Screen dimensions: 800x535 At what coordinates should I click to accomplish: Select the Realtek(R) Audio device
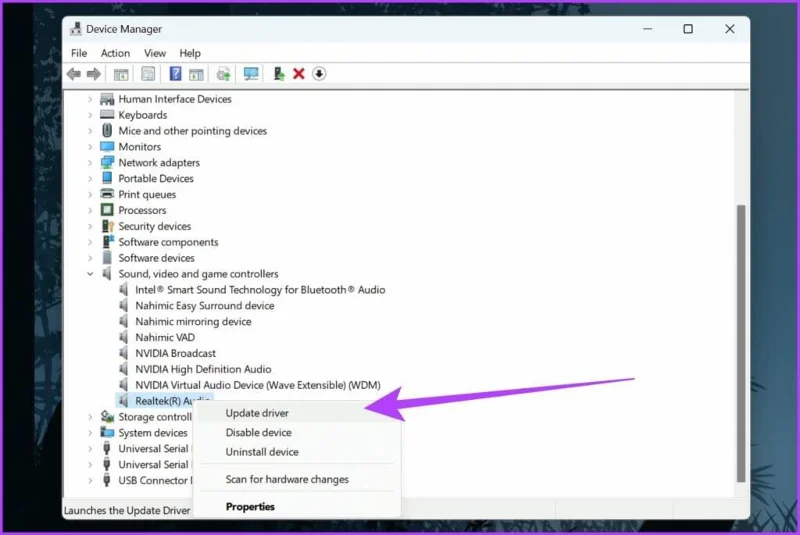[x=164, y=400]
